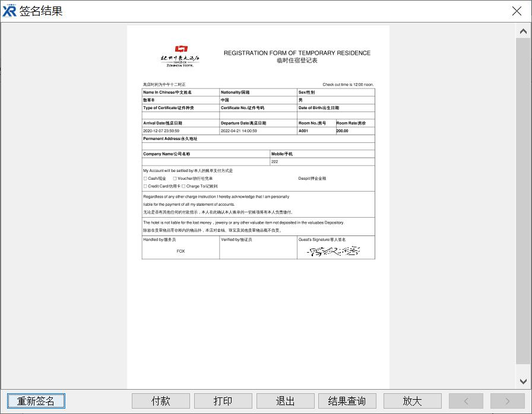Click the scrollbar down arrow

pos(523,381)
